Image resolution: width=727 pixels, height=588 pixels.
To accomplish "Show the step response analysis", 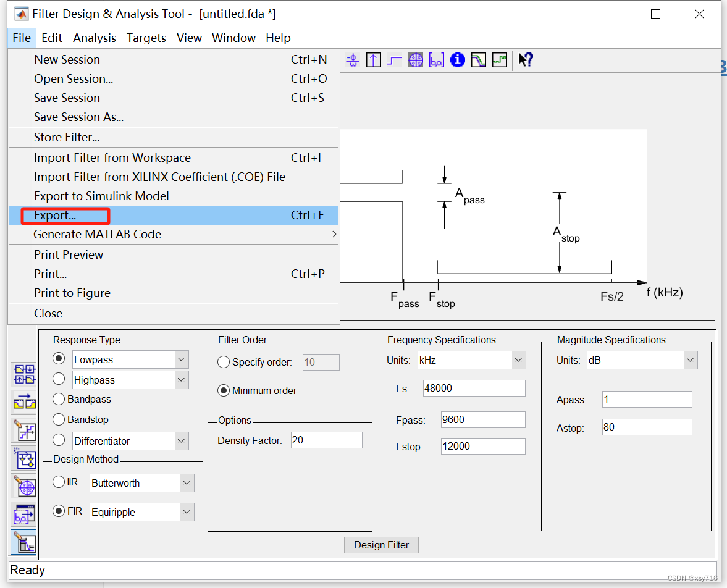I will pos(395,60).
